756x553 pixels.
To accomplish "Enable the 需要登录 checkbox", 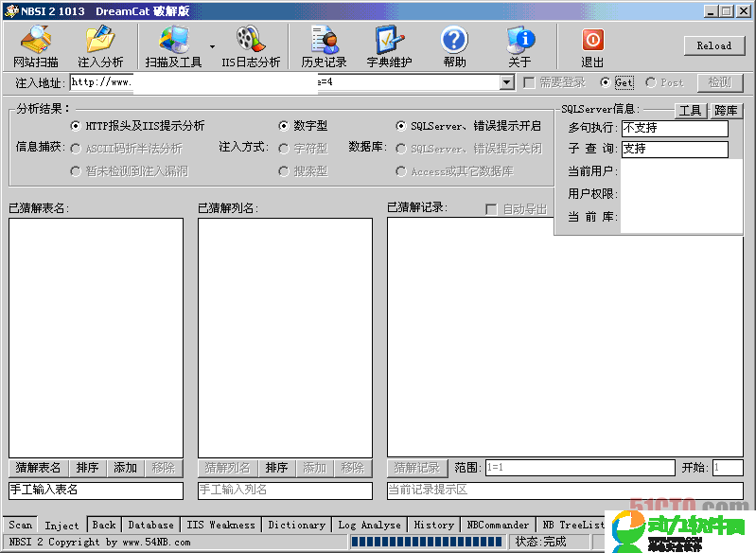I will tap(529, 82).
